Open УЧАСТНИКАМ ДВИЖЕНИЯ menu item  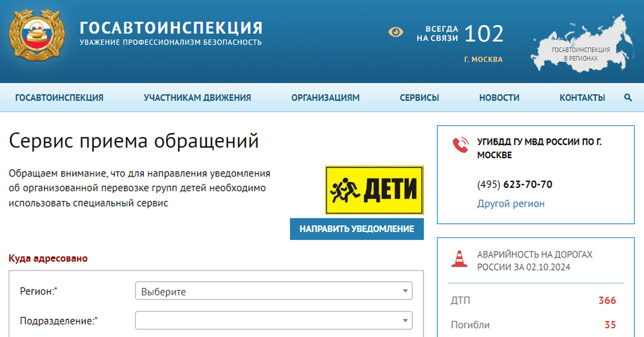[197, 98]
